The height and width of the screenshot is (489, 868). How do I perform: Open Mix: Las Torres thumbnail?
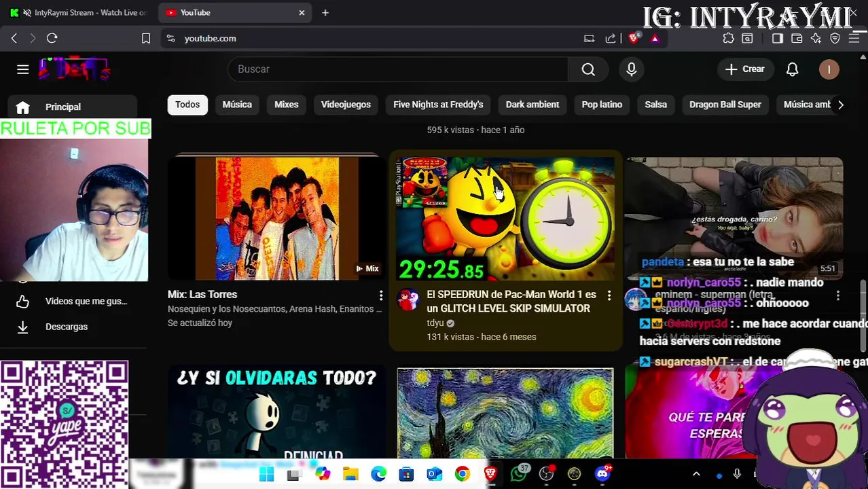pos(276,218)
